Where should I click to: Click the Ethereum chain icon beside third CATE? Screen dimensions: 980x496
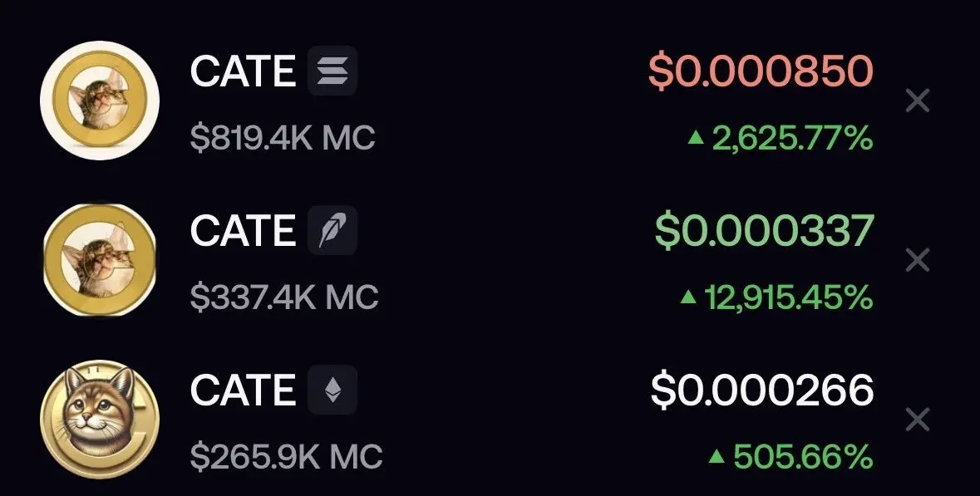[332, 390]
